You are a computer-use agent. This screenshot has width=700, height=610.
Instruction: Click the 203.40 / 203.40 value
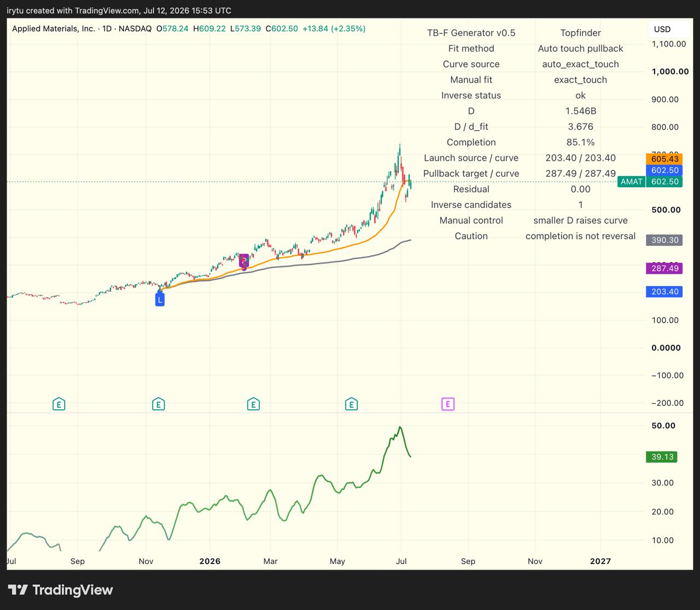click(x=580, y=158)
